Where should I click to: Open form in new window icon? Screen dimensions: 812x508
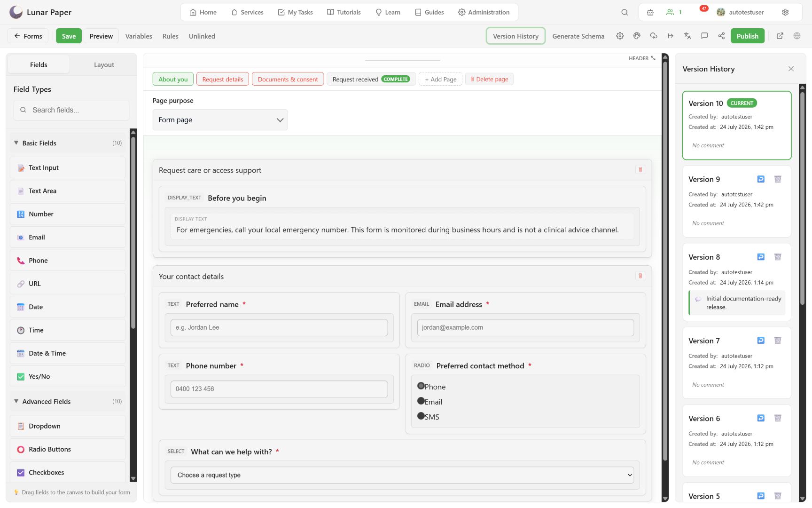pyautogui.click(x=780, y=36)
